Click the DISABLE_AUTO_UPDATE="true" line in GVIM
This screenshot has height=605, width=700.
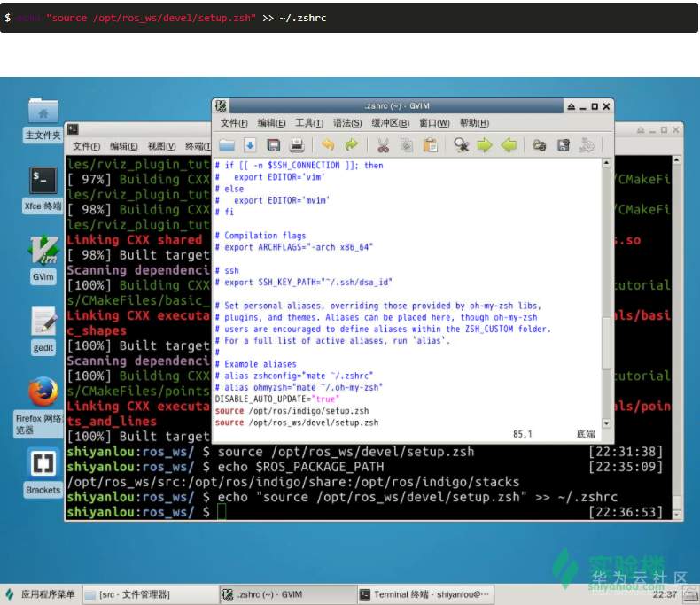[x=277, y=399]
